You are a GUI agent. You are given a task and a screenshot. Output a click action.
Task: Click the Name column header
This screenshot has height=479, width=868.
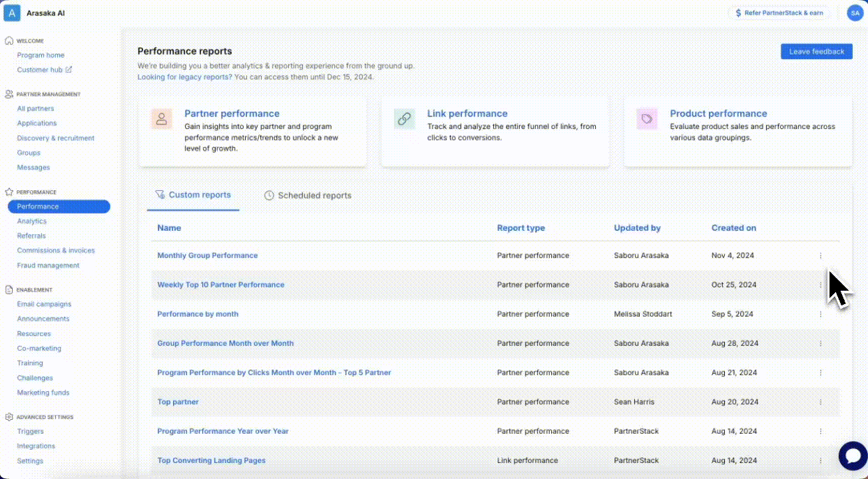tap(169, 228)
